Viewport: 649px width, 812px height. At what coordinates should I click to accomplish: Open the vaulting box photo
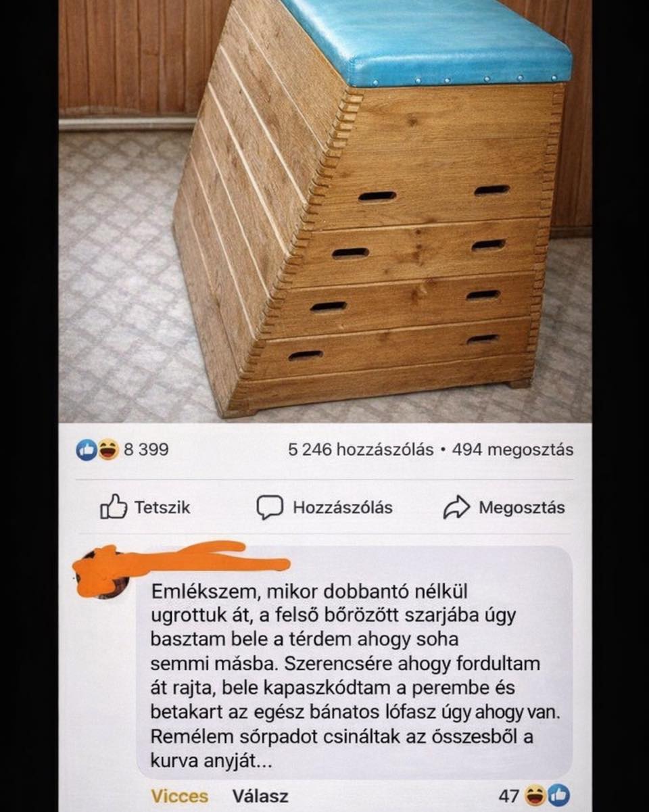[x=325, y=210]
